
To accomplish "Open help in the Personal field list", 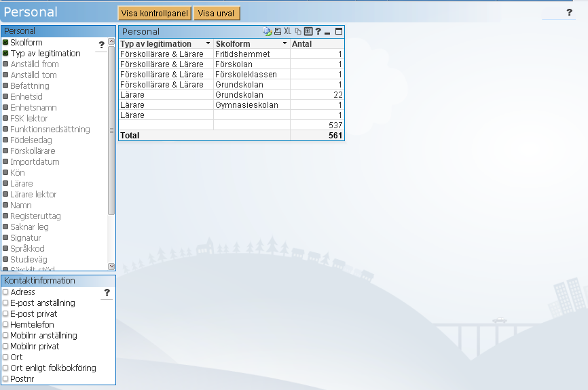I will pos(101,45).
